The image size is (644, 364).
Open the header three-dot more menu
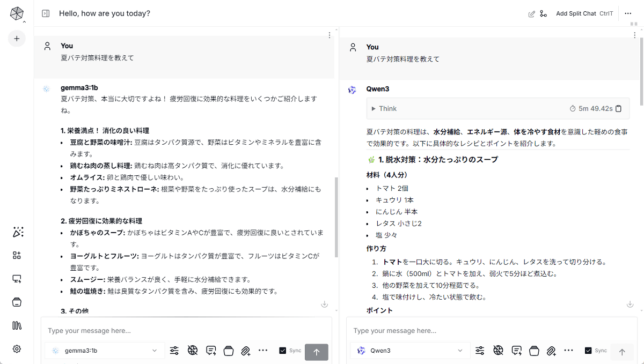point(628,14)
